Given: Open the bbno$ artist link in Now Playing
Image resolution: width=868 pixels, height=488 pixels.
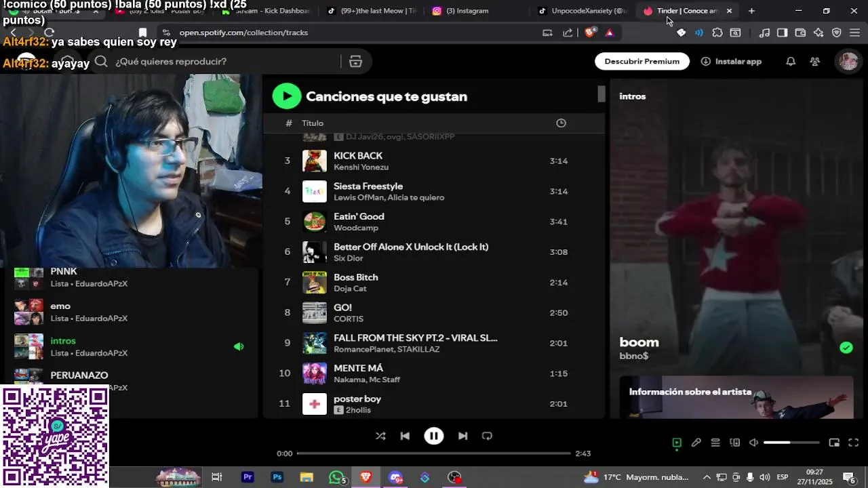Looking at the screenshot, I should [x=634, y=356].
